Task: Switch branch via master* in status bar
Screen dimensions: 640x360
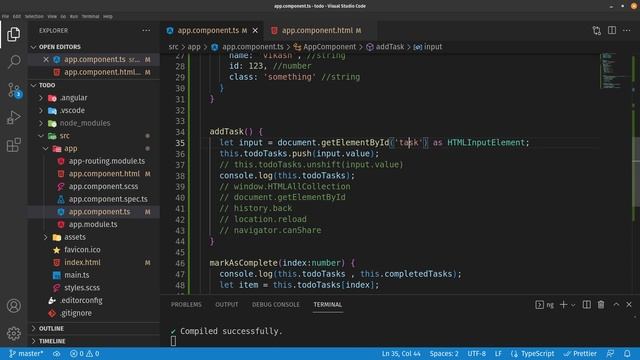Action: [x=26, y=353]
